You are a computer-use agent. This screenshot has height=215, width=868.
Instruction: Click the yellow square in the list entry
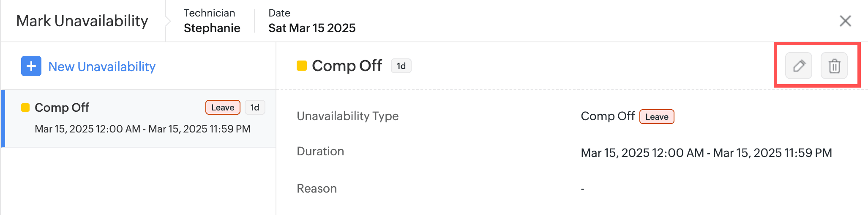25,107
